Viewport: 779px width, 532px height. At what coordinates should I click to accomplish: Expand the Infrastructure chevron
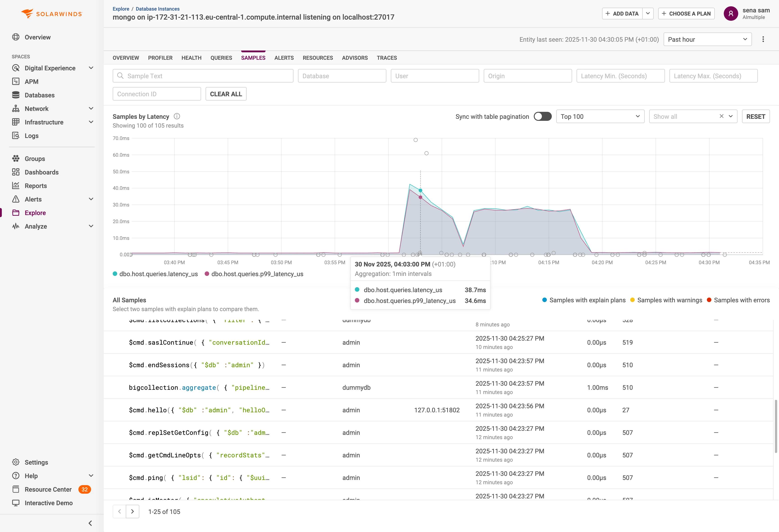click(91, 122)
